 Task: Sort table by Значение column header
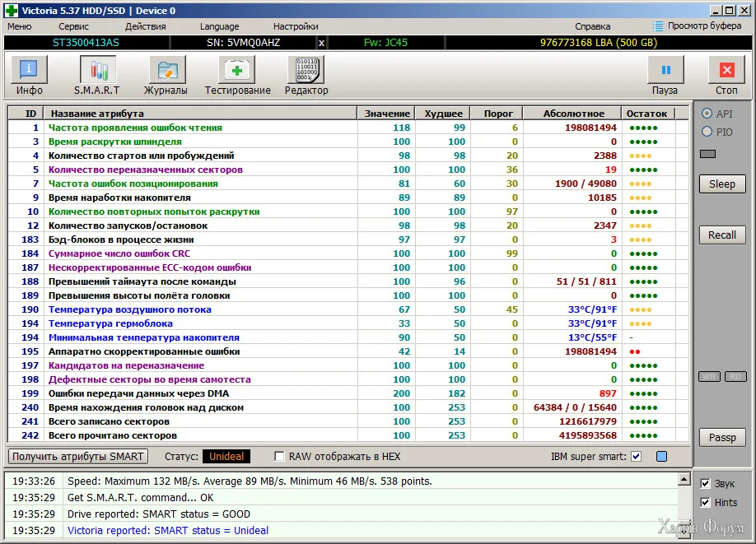click(386, 114)
